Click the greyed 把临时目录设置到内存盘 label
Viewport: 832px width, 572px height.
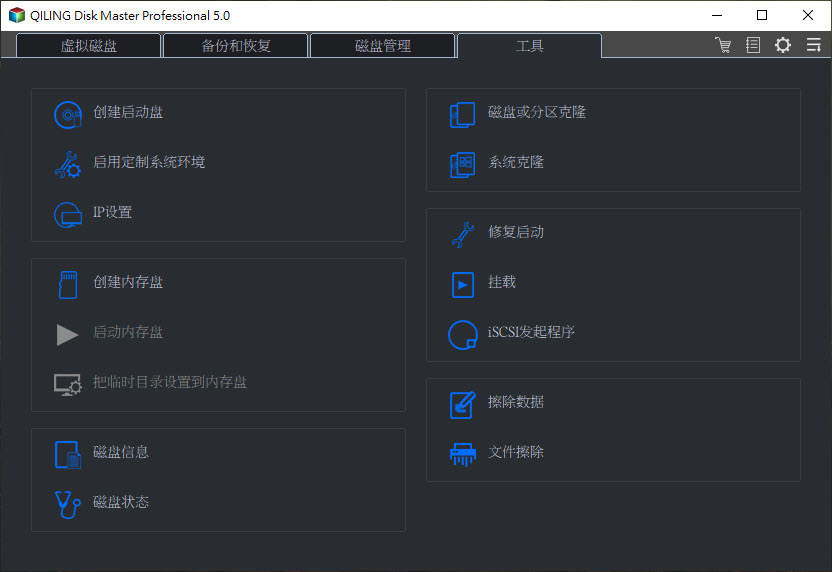coord(170,382)
